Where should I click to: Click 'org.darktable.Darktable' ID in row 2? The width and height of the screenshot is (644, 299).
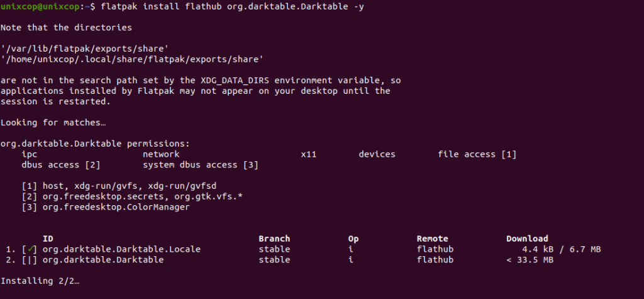103,260
